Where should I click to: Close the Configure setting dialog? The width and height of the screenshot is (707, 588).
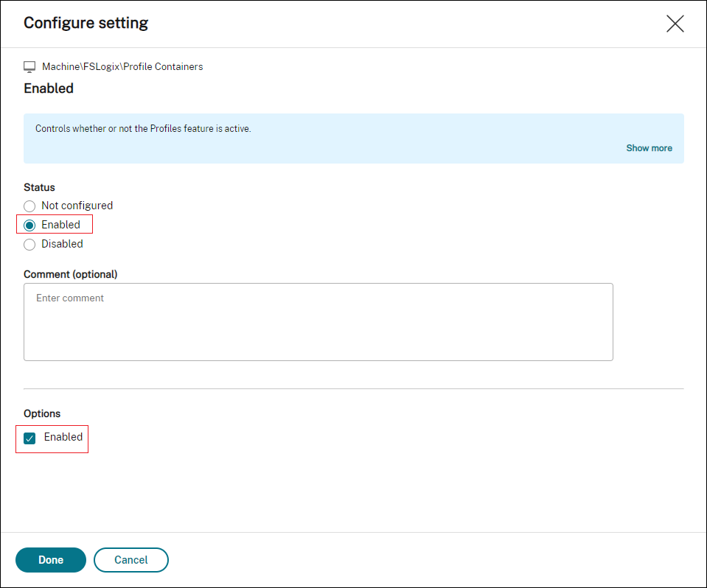pos(675,24)
